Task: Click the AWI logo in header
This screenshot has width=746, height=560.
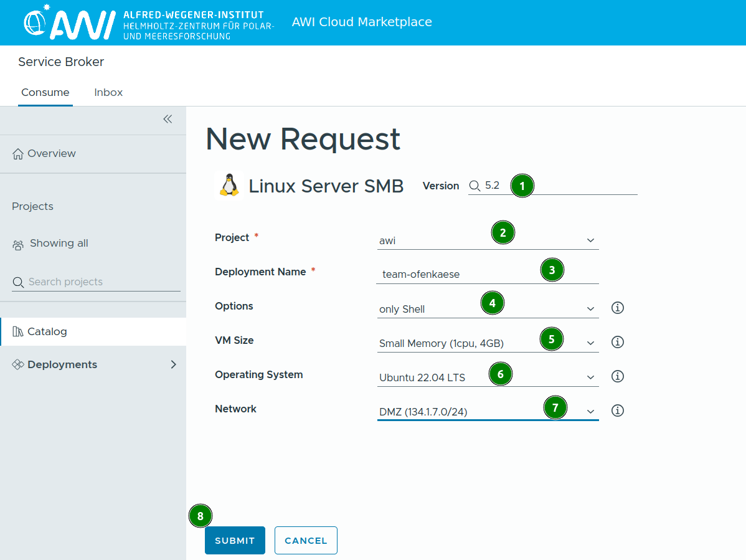Action: click(x=70, y=23)
